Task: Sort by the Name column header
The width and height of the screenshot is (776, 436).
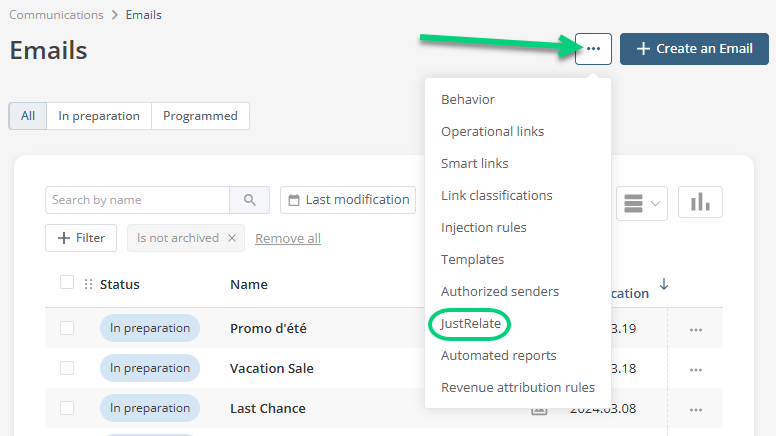Action: point(249,285)
